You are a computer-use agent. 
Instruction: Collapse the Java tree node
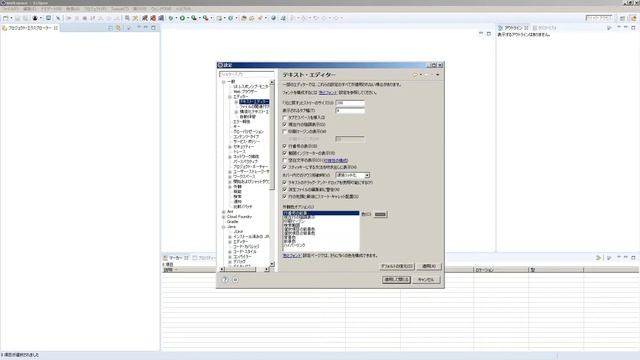pos(224,227)
